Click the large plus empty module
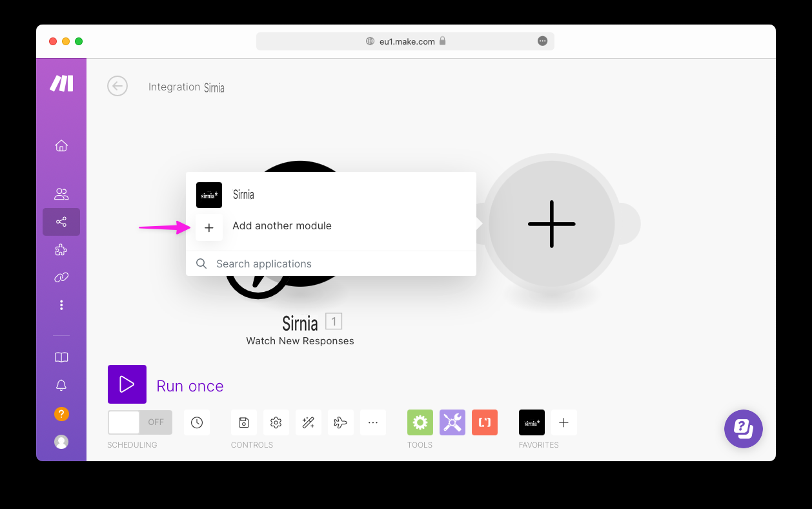The image size is (812, 509). pyautogui.click(x=552, y=224)
